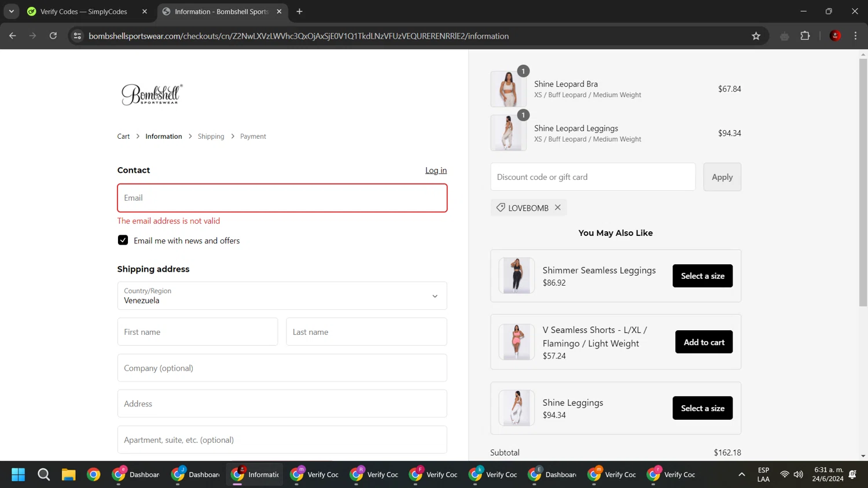The image size is (868, 488).
Task: Open the browser extensions puzzle icon
Action: [805, 36]
